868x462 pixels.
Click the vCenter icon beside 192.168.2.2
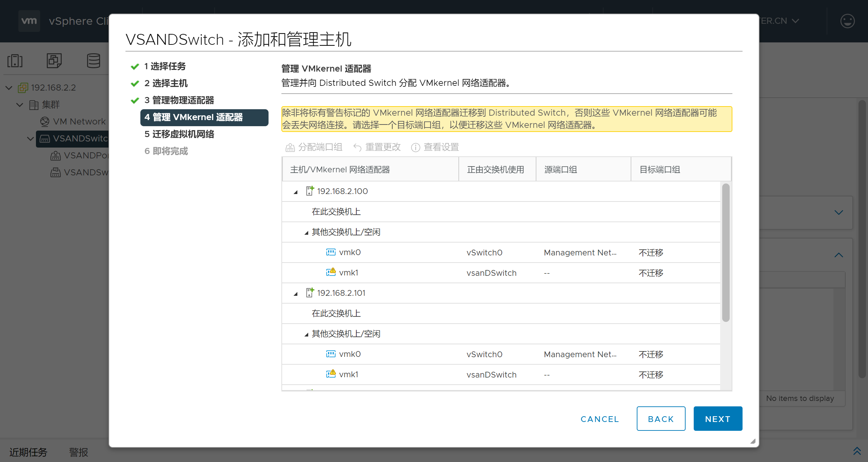pyautogui.click(x=23, y=88)
